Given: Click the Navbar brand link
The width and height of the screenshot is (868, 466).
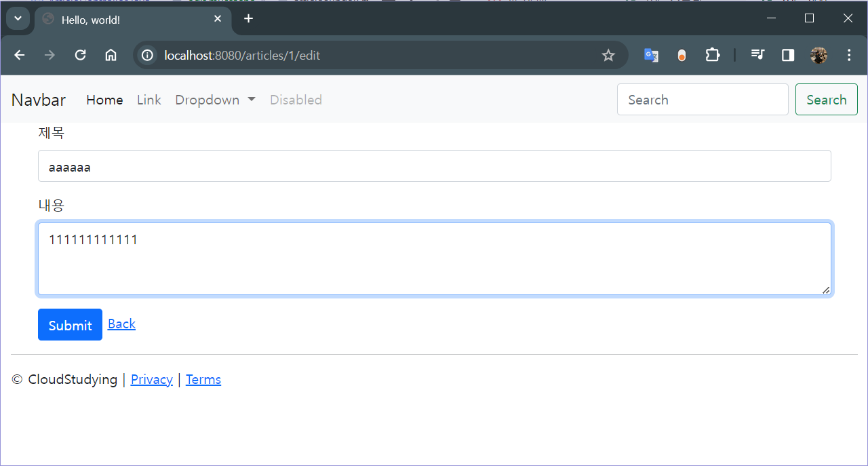Looking at the screenshot, I should [x=39, y=100].
